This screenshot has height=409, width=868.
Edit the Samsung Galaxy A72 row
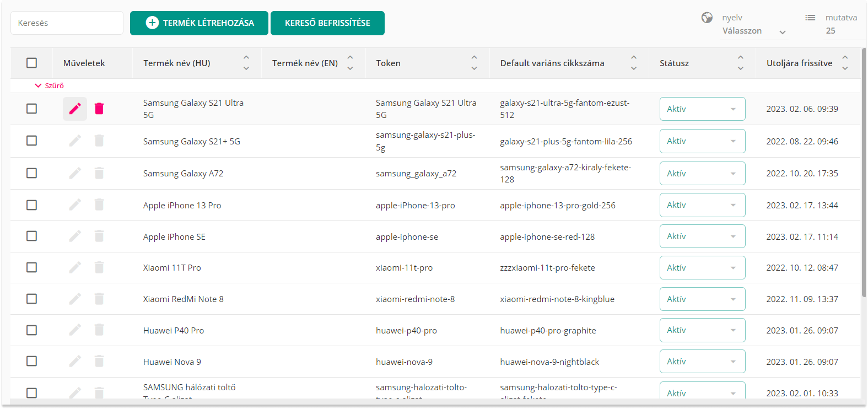[x=75, y=173]
